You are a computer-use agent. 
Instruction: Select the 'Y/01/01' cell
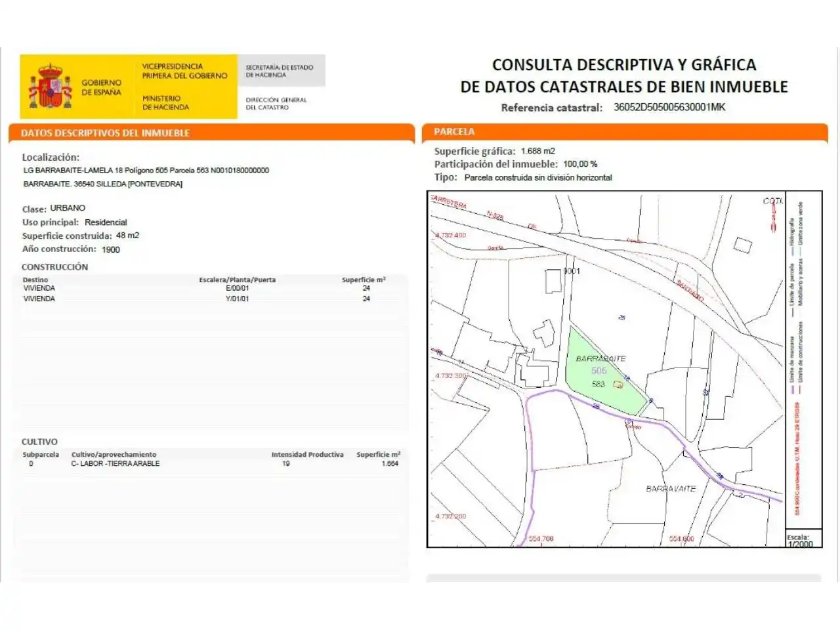(x=238, y=299)
